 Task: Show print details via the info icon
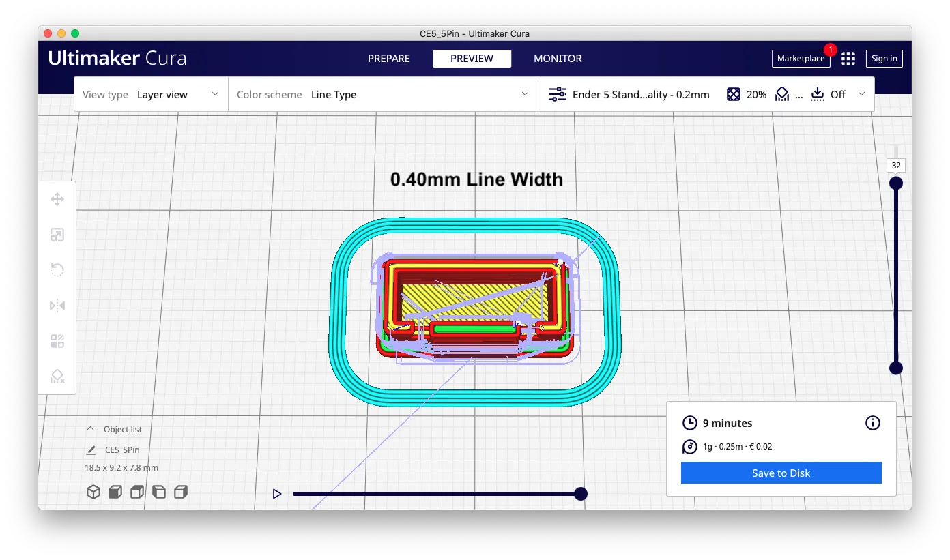(x=873, y=423)
